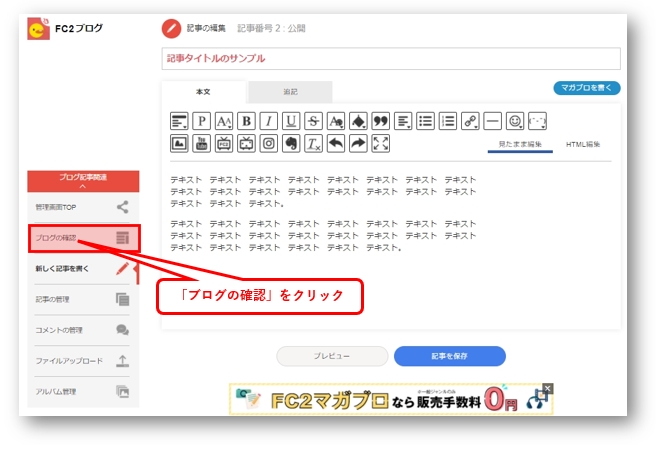Insert an image with picture icon
The image size is (661, 449).
click(179, 143)
